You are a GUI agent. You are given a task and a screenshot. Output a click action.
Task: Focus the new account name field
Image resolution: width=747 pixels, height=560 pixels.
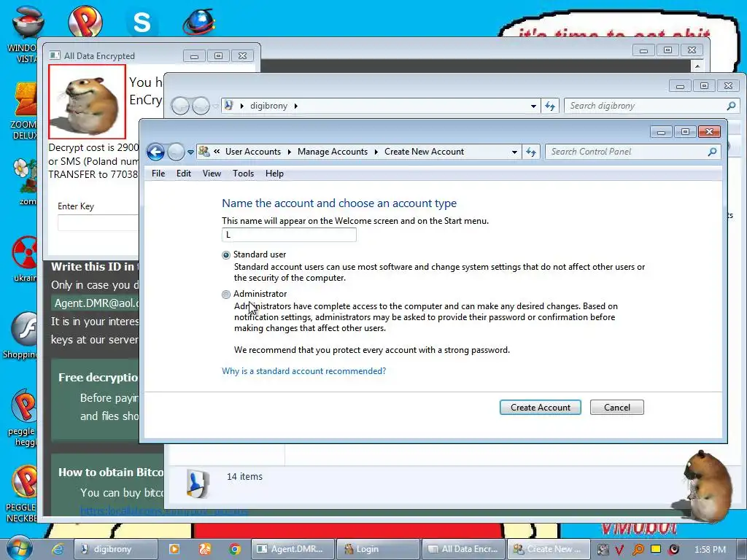(289, 235)
